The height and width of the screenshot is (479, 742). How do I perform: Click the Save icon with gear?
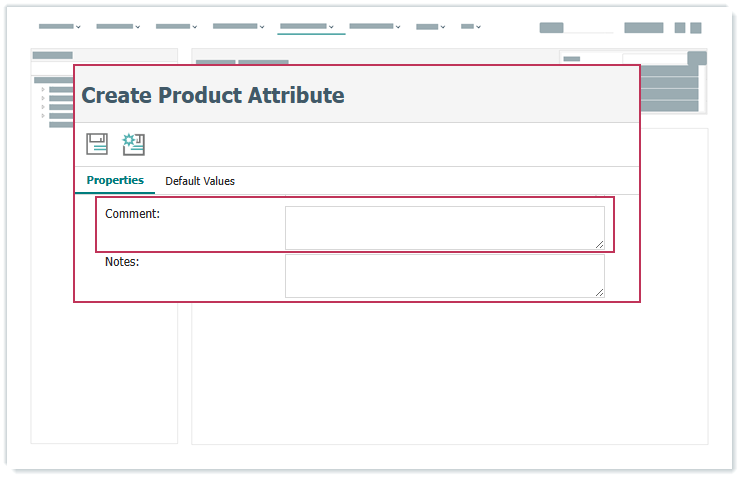[x=134, y=144]
